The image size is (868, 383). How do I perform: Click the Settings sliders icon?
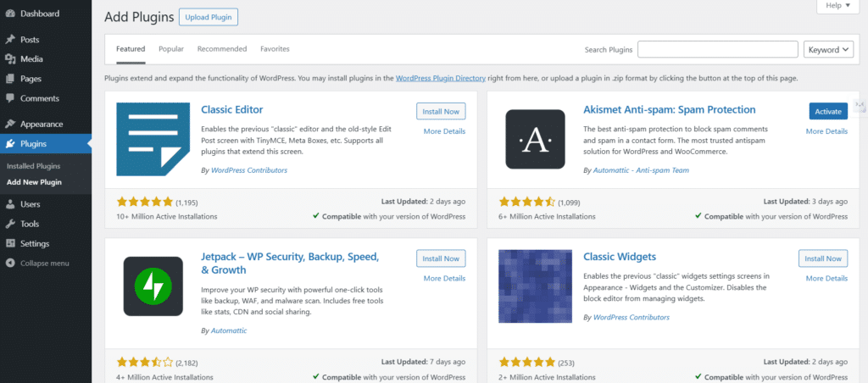coord(10,243)
